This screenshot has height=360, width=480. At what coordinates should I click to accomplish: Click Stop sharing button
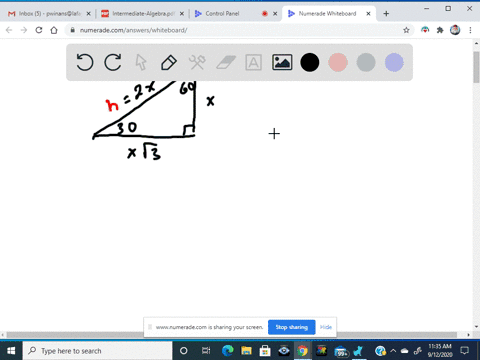tap(292, 327)
